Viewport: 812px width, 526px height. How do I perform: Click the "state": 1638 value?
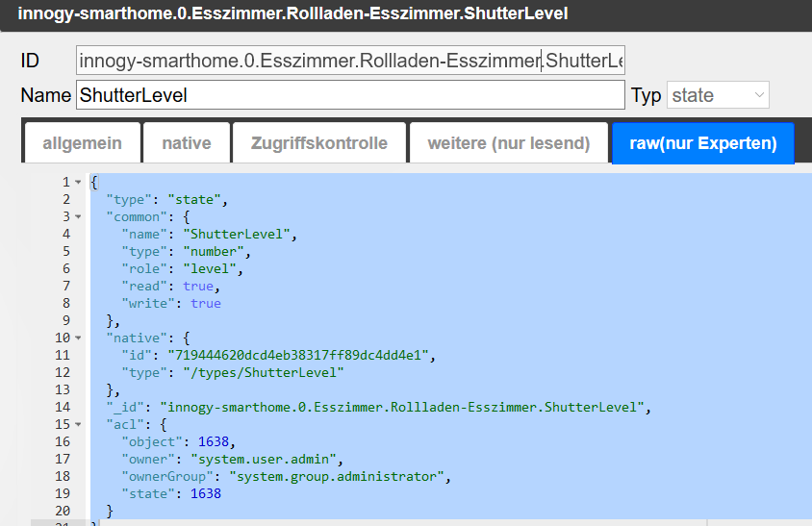(206, 494)
